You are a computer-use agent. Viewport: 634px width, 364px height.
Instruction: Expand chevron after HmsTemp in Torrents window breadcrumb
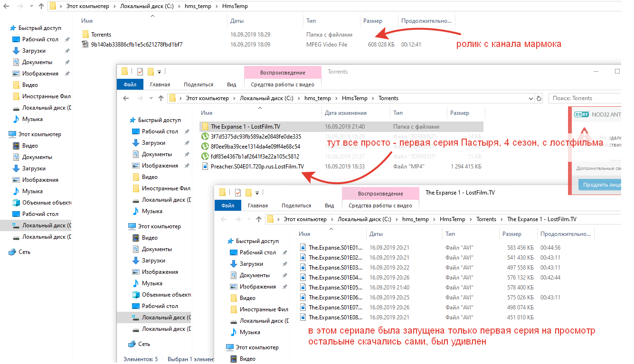[x=373, y=99]
